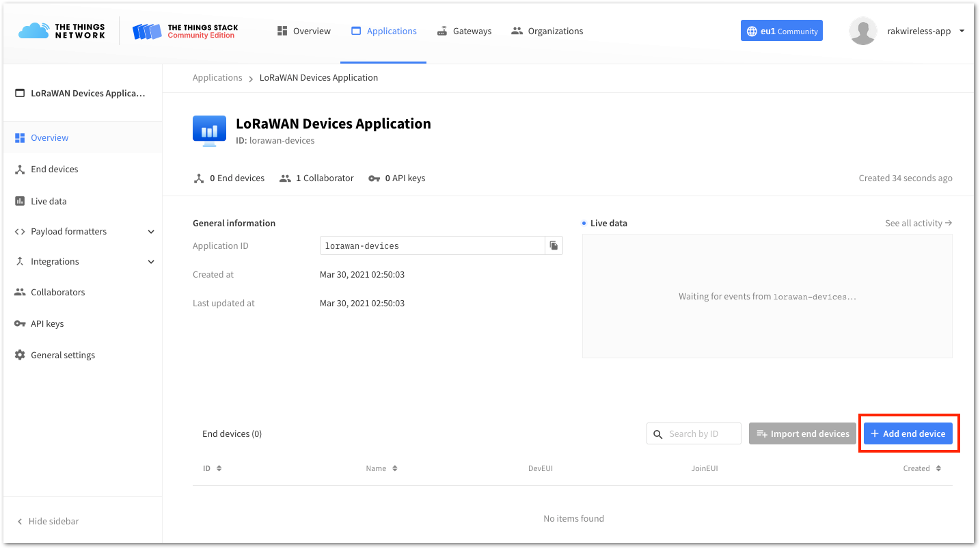Click the search magnifier icon

[x=658, y=434]
